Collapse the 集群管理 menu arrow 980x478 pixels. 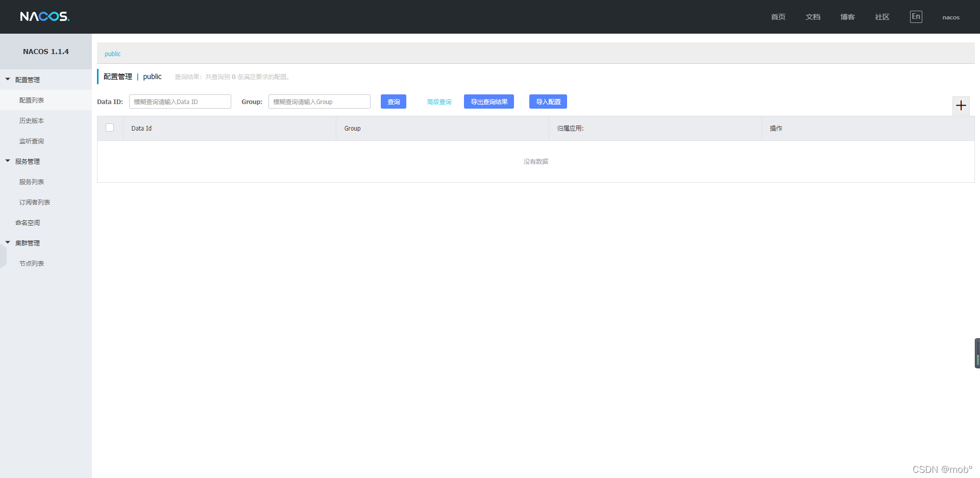pos(8,243)
